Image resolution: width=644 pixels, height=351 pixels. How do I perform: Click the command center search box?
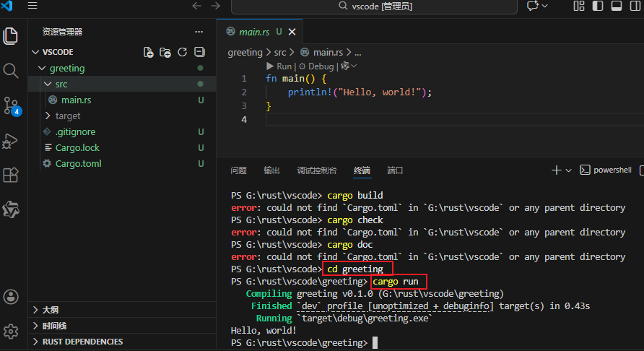point(374,6)
